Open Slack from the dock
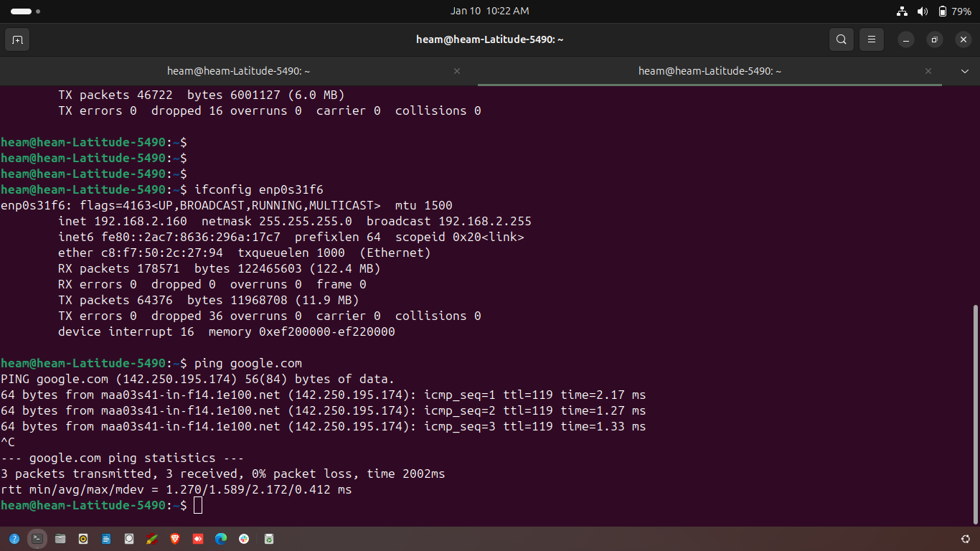This screenshot has width=980, height=551. [x=244, y=539]
